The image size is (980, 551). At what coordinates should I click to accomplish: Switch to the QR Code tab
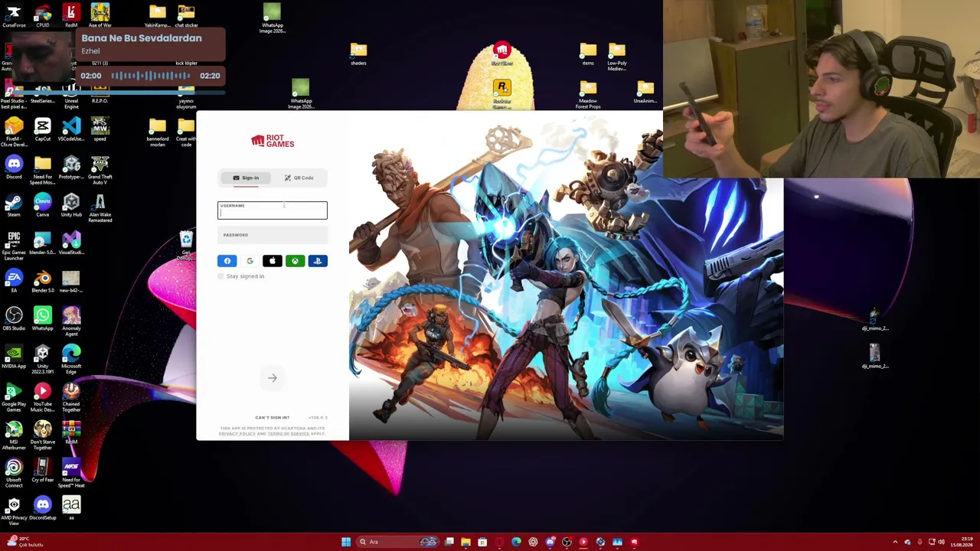(x=299, y=178)
